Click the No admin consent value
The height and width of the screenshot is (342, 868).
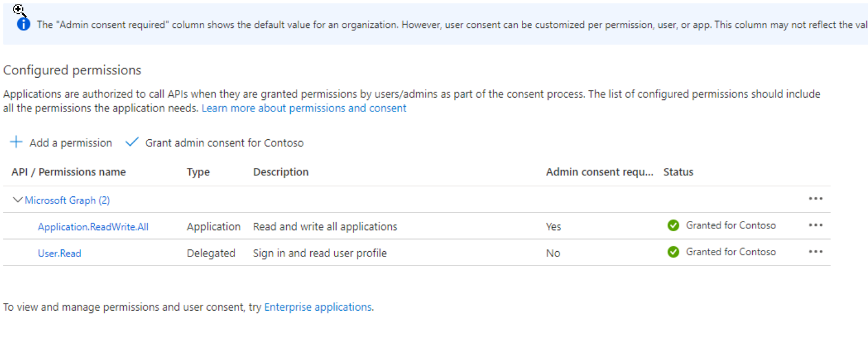click(x=553, y=253)
